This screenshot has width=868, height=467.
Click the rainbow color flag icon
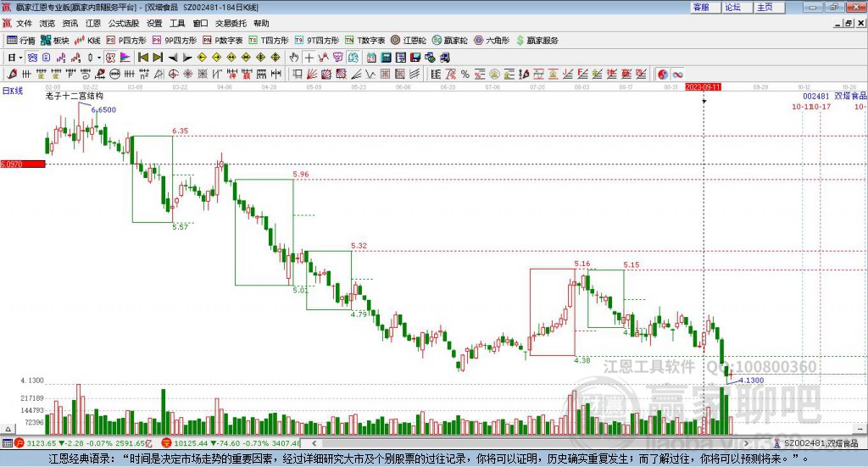pyautogui.click(x=125, y=58)
